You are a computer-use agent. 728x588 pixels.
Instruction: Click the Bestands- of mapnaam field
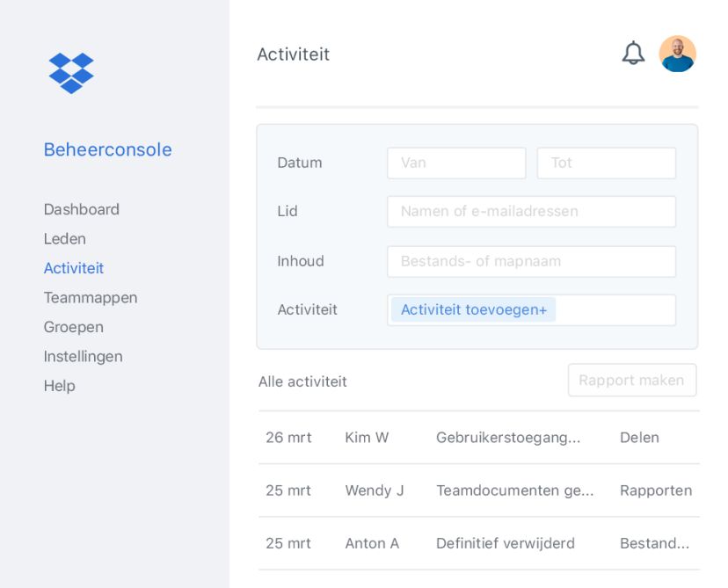(x=531, y=261)
